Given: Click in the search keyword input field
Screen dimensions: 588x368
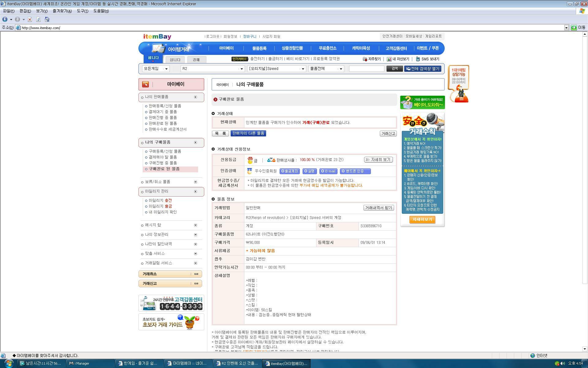Looking at the screenshot, I should coord(366,69).
